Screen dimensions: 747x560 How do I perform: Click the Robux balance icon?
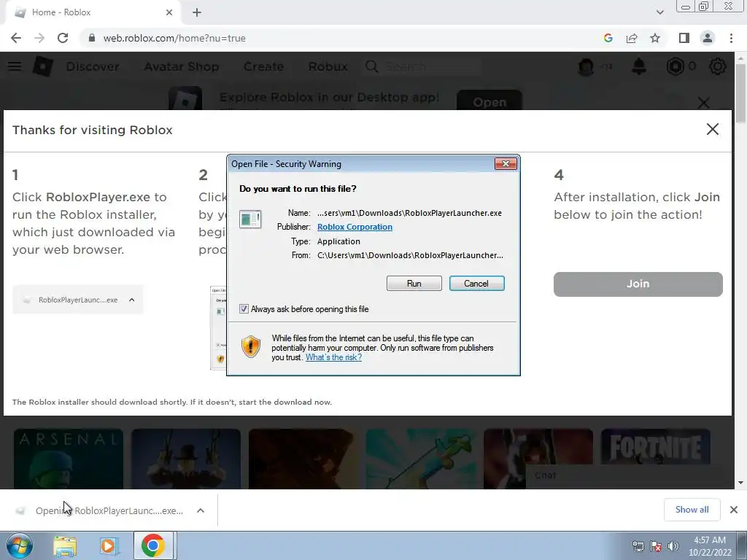click(x=675, y=66)
